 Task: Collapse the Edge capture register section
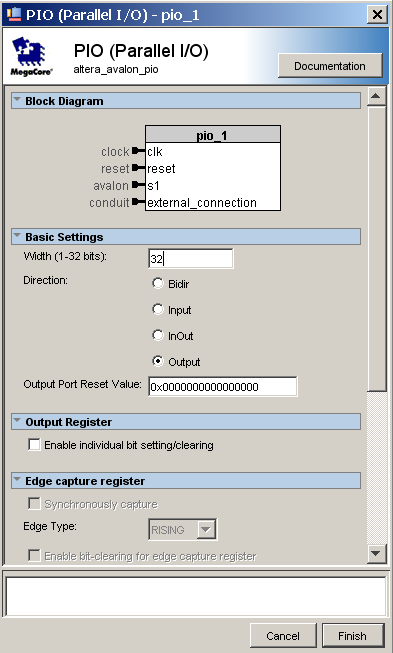(x=17, y=480)
